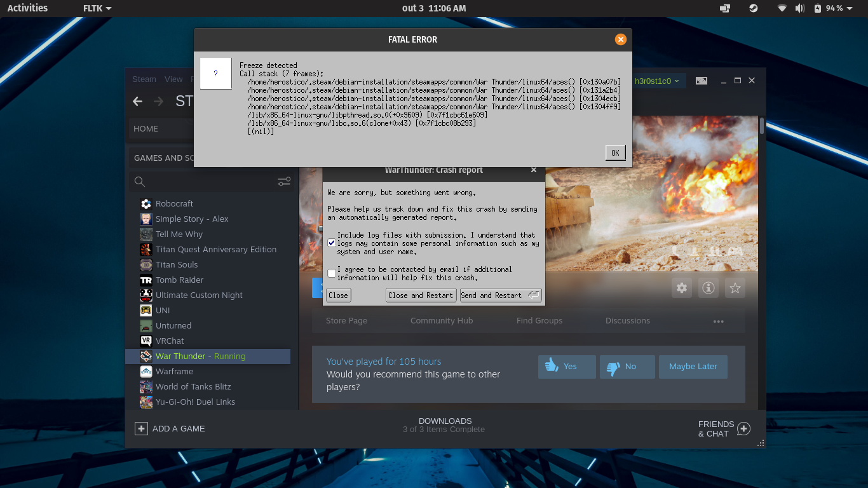This screenshot has width=868, height=488.
Task: Close the Fatal Error dialog
Action: (x=621, y=39)
